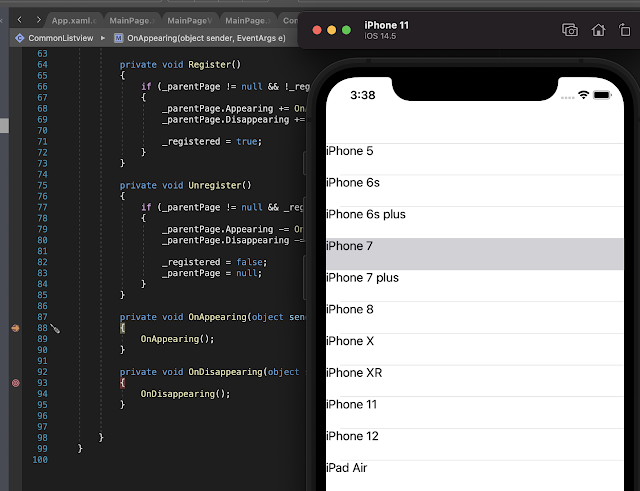Click the Unregister method name on line 75
This screenshot has height=491, width=640.
point(215,185)
